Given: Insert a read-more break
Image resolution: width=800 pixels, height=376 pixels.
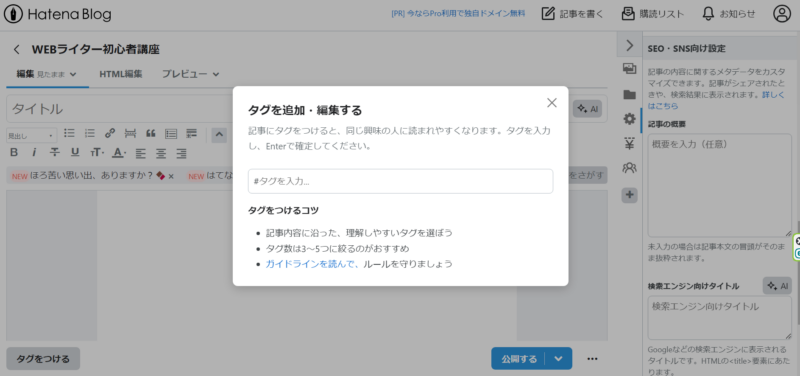Looking at the screenshot, I should coord(131,134).
